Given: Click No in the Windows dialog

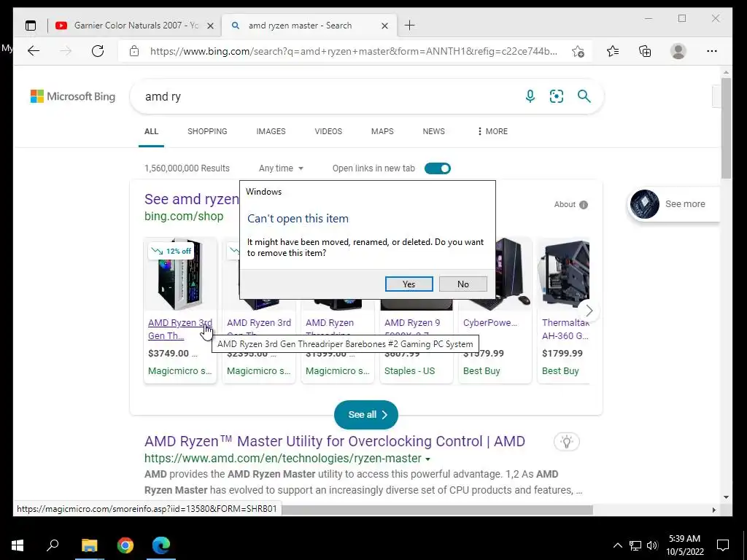Looking at the screenshot, I should point(463,284).
